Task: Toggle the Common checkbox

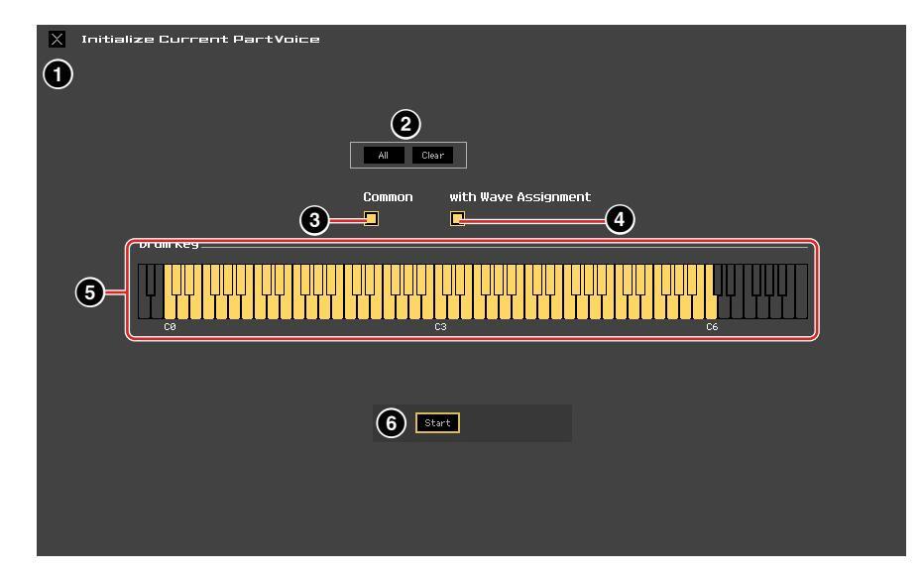Action: tap(371, 219)
